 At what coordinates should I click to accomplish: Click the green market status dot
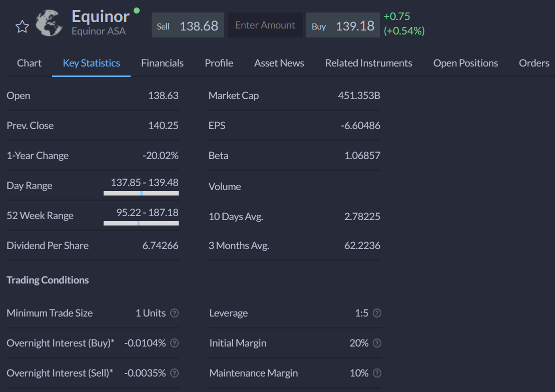click(x=137, y=10)
